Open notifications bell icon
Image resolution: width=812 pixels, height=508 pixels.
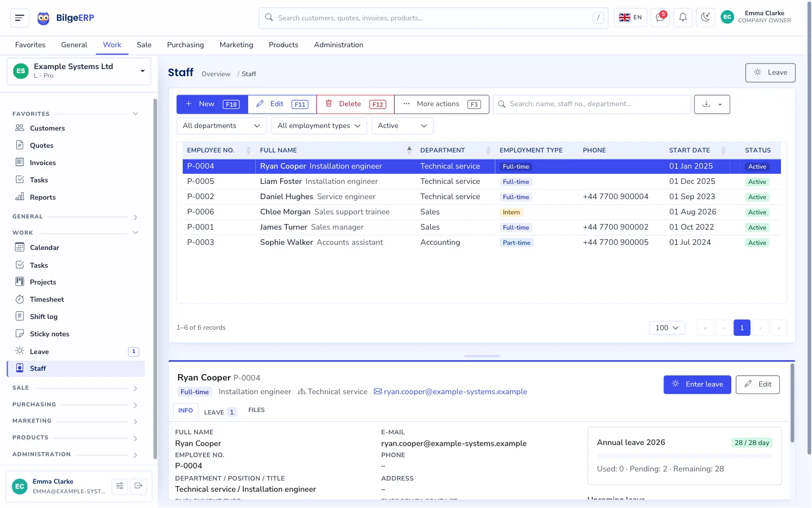683,18
